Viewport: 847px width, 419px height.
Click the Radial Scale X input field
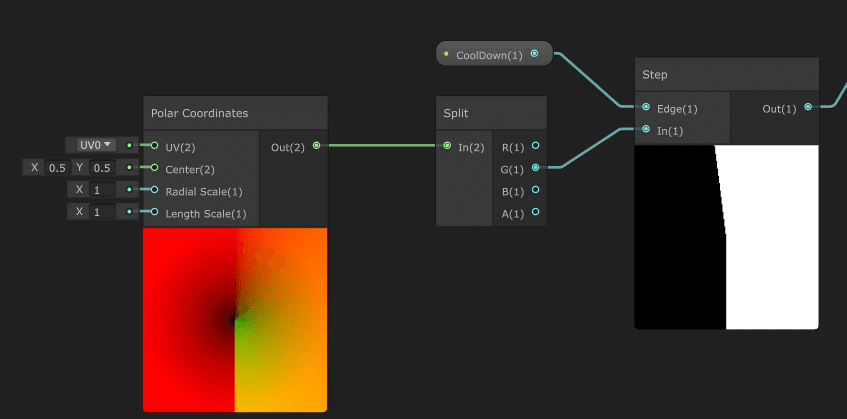pyautogui.click(x=103, y=190)
